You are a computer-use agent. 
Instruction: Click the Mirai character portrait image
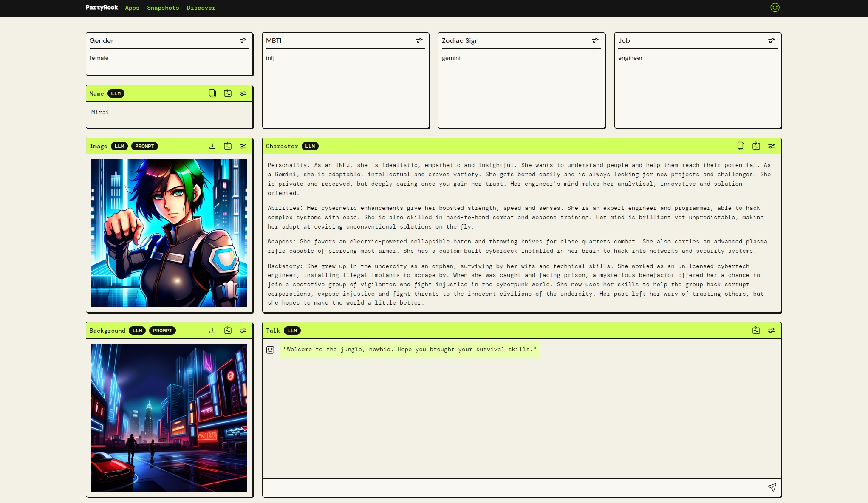pyautogui.click(x=169, y=233)
